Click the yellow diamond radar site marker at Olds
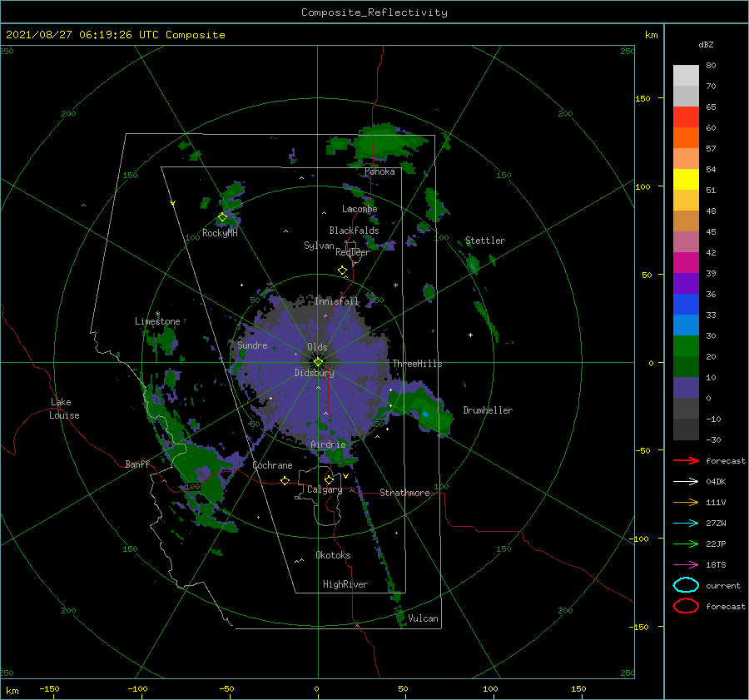749x700 pixels. tap(318, 362)
